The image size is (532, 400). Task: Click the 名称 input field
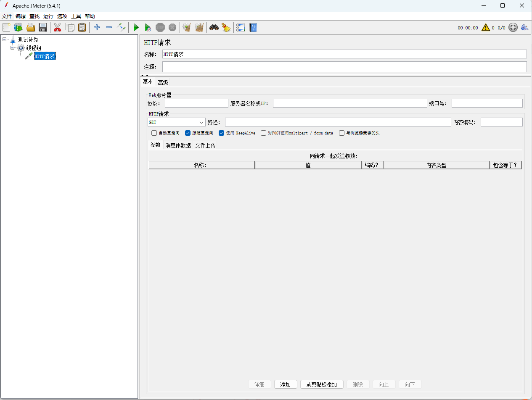click(344, 54)
